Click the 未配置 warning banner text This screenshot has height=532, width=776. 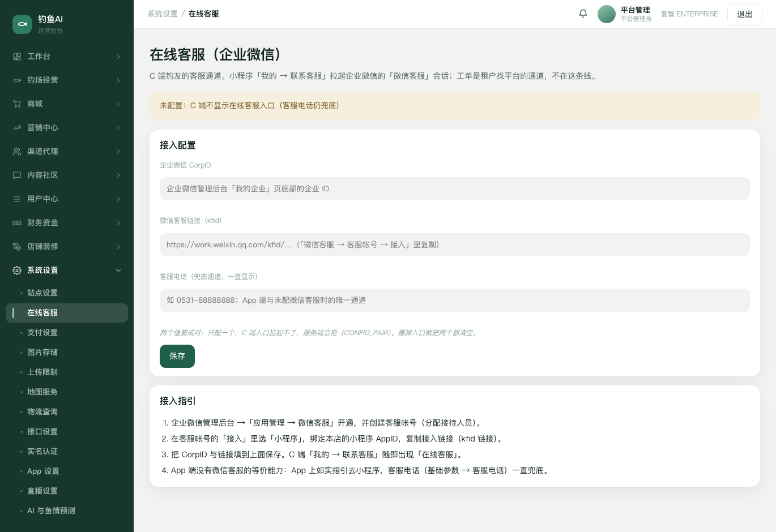coord(250,106)
